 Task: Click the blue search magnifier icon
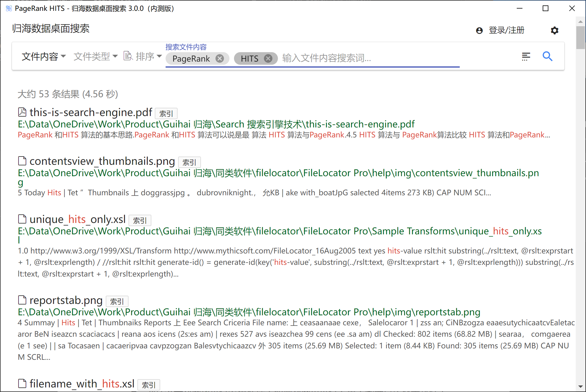pyautogui.click(x=547, y=56)
